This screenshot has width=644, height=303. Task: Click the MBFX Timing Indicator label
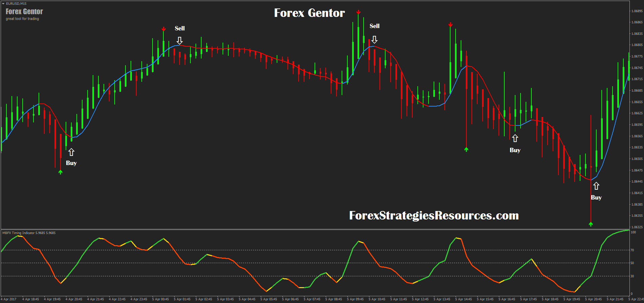(x=29, y=233)
